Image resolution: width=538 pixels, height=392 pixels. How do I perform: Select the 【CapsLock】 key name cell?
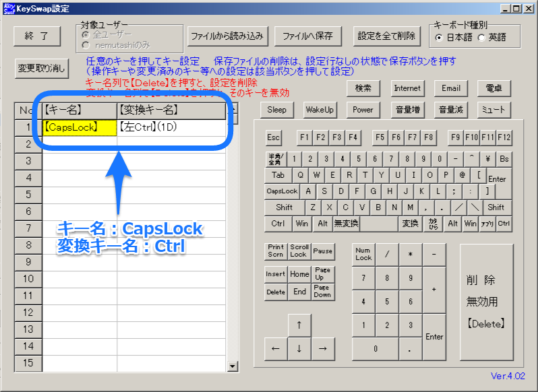point(80,128)
